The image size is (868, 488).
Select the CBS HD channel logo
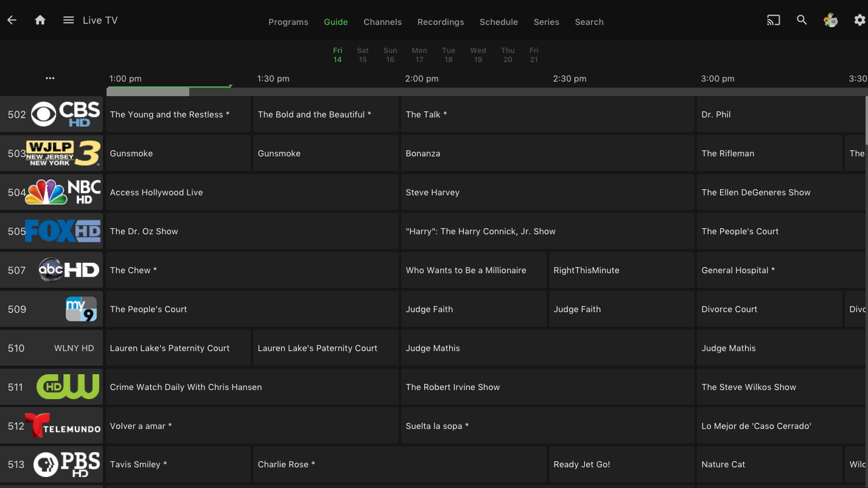coord(65,114)
